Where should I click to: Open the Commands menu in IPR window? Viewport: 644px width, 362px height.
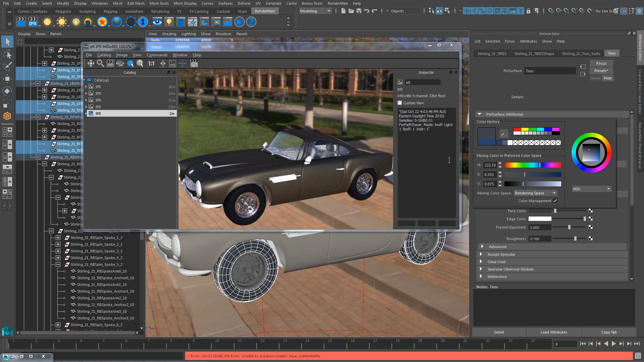click(x=157, y=55)
